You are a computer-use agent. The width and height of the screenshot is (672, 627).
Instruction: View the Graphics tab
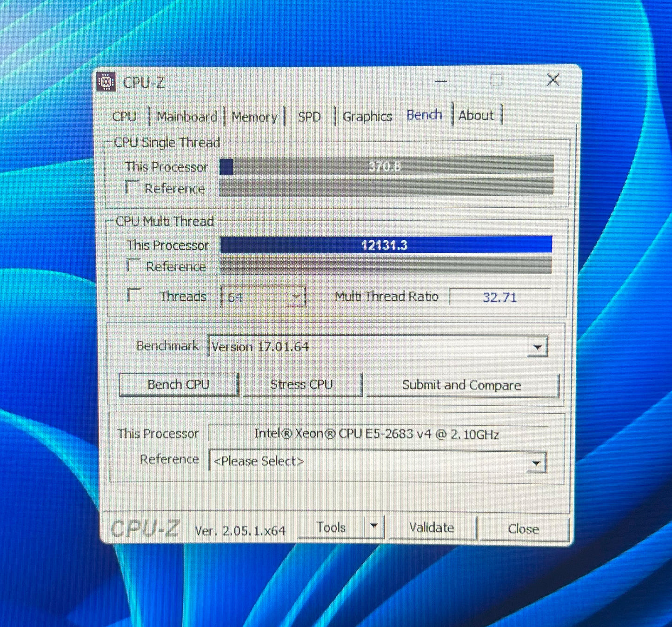point(367,116)
